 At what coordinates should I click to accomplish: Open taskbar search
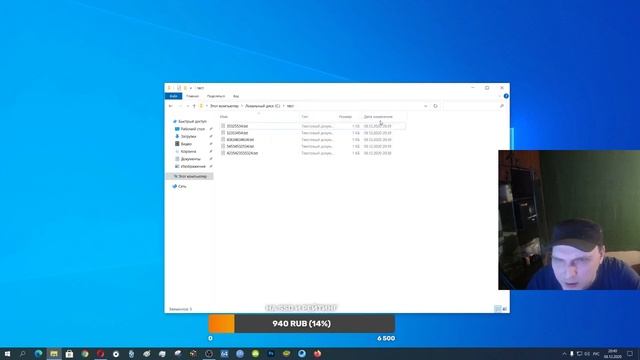coord(22,354)
